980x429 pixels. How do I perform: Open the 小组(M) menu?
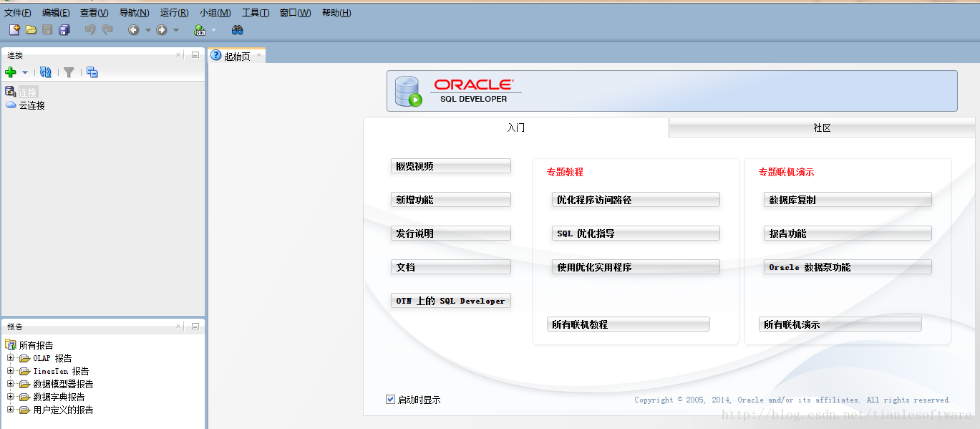point(215,13)
